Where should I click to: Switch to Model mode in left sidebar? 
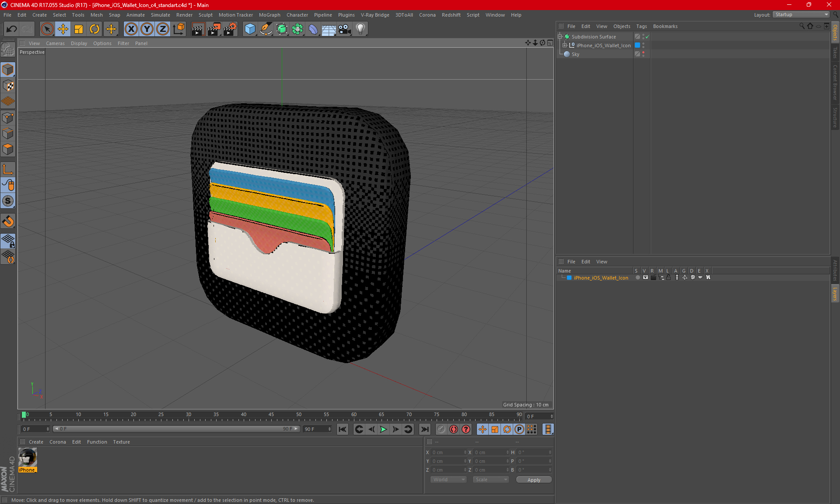pyautogui.click(x=8, y=70)
